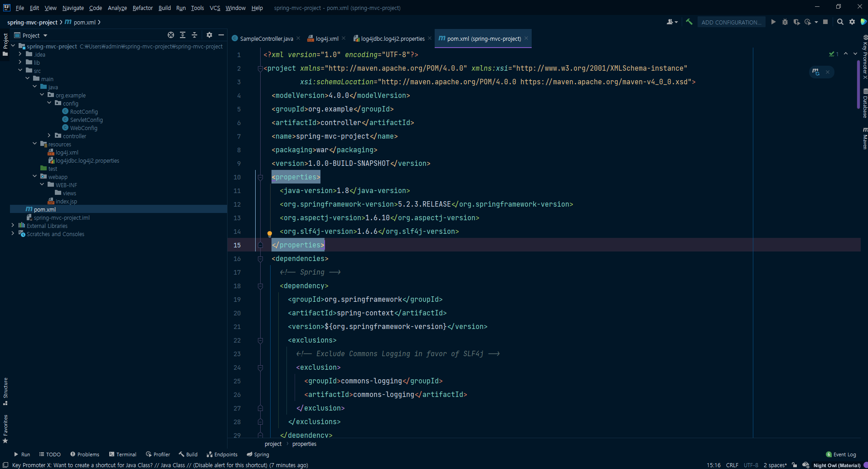Screen dimensions: 868x469
Task: Click the Run with Profiler icon
Action: coord(807,22)
